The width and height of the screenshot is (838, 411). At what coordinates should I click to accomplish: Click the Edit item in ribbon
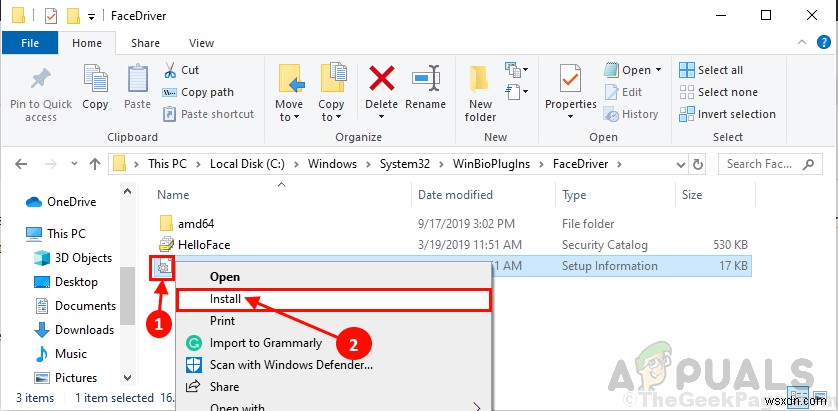pyautogui.click(x=623, y=92)
